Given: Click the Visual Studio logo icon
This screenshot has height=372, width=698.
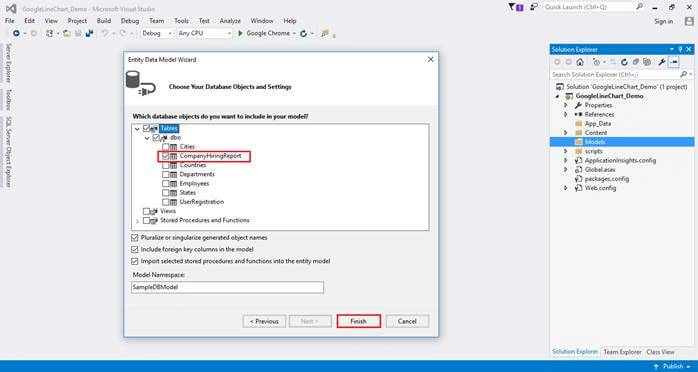Looking at the screenshot, I should [x=11, y=8].
